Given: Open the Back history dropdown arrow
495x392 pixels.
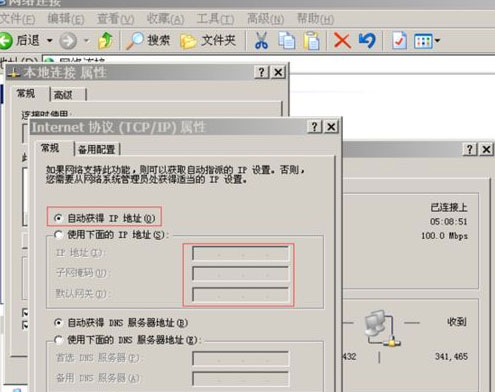Looking at the screenshot, I should point(49,41).
